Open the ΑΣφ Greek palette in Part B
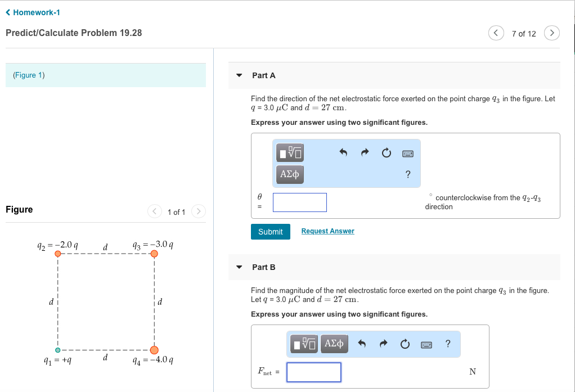The image size is (575, 392). point(334,344)
